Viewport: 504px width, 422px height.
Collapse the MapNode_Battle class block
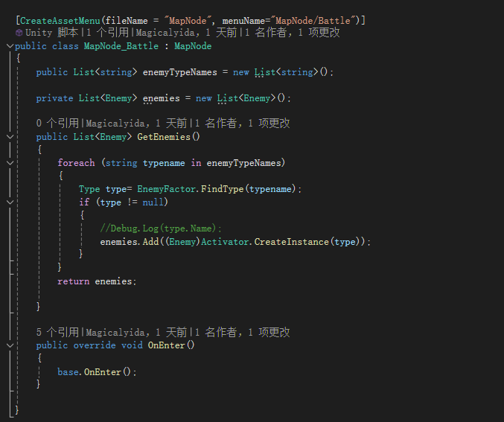(x=10, y=46)
